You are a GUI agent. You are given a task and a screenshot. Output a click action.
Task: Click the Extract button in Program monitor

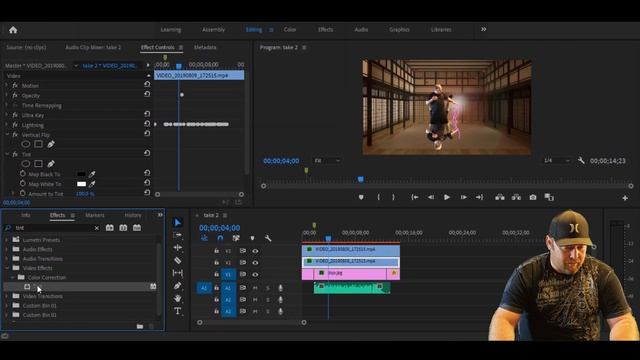tap(516, 198)
